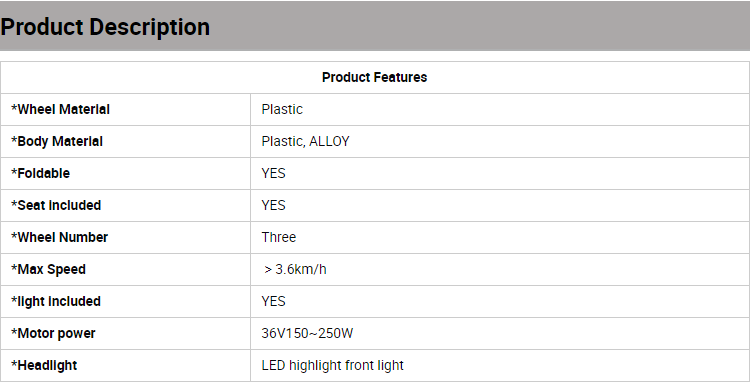Select the 36V150~250W motor value
Viewport: 752px width, 382px height.
tap(307, 333)
